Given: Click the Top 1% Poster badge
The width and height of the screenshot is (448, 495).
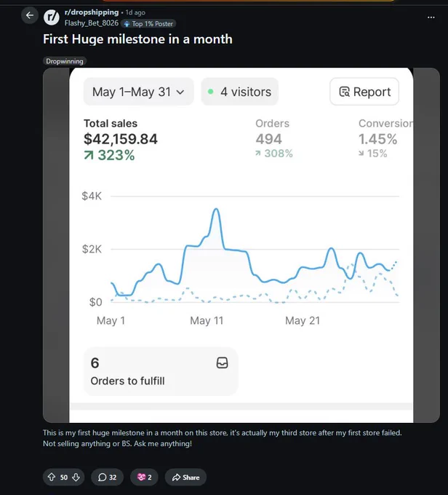Looking at the screenshot, I should (x=148, y=24).
